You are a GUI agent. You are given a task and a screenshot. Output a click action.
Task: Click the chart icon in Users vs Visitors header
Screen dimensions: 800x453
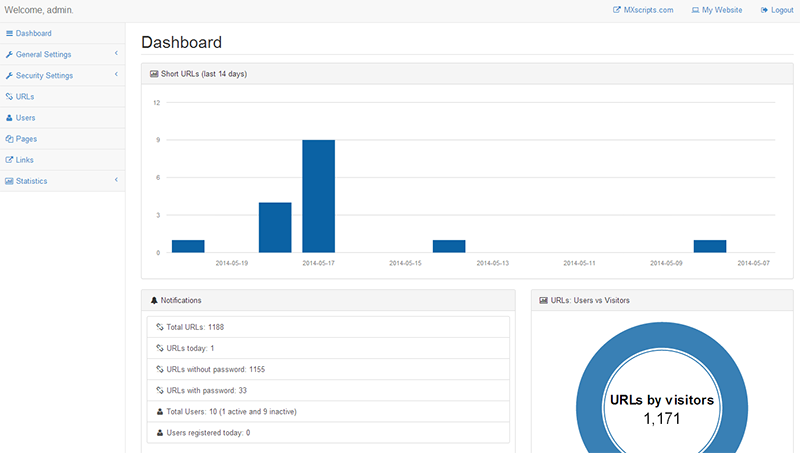click(543, 300)
